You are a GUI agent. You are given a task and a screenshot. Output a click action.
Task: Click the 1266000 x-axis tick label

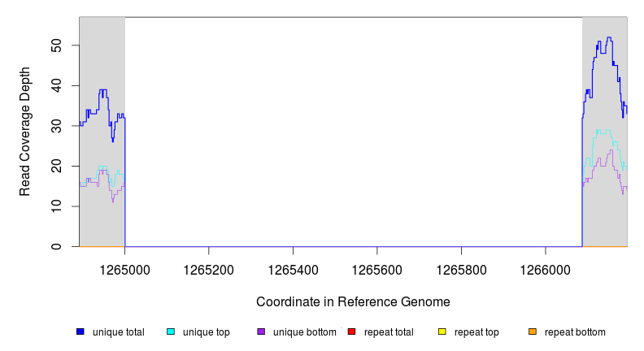pos(545,268)
